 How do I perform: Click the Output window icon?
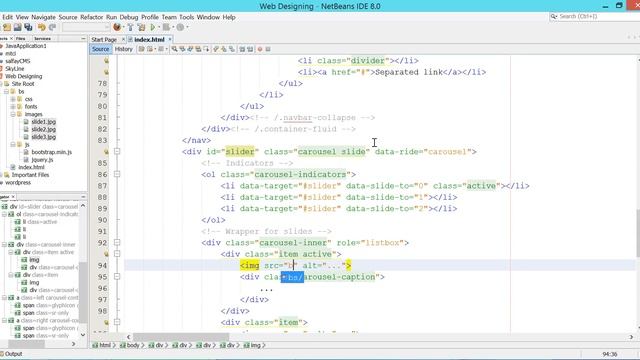pyautogui.click(x=2, y=354)
